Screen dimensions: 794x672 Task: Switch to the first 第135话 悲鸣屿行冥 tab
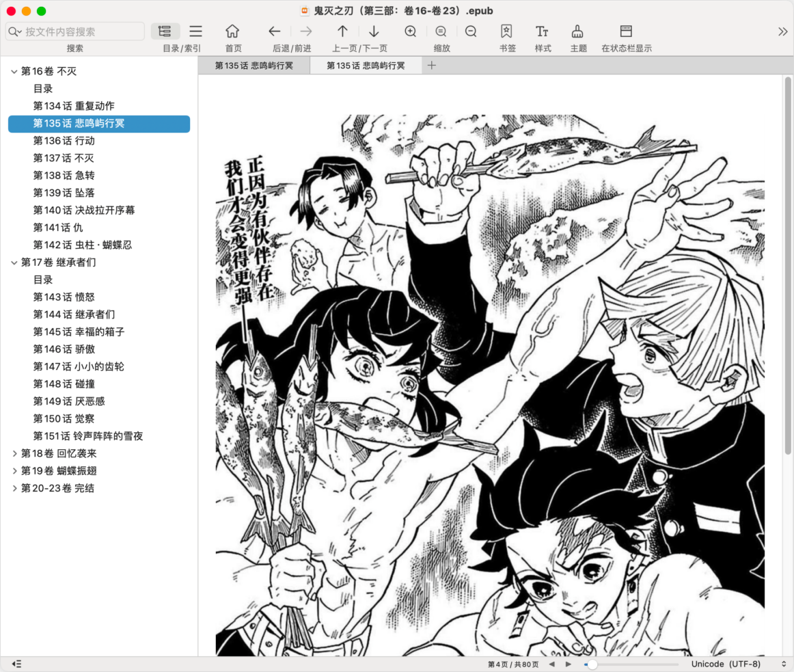[x=254, y=66]
